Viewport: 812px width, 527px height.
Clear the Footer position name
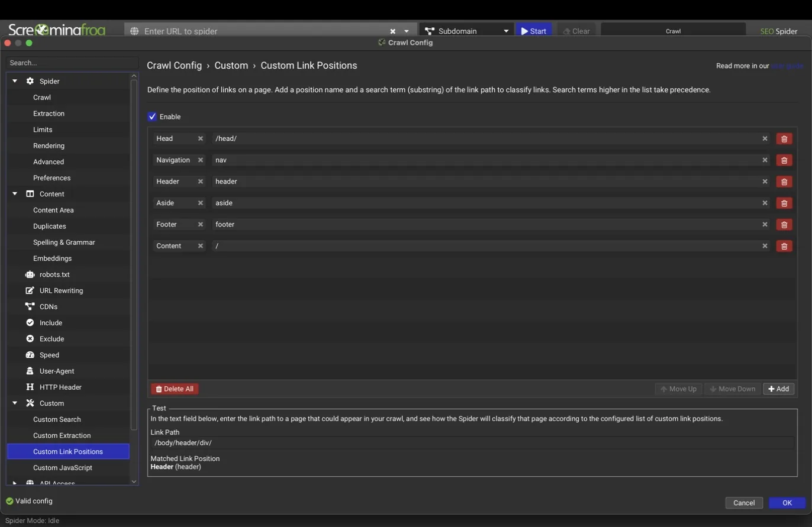(x=200, y=225)
